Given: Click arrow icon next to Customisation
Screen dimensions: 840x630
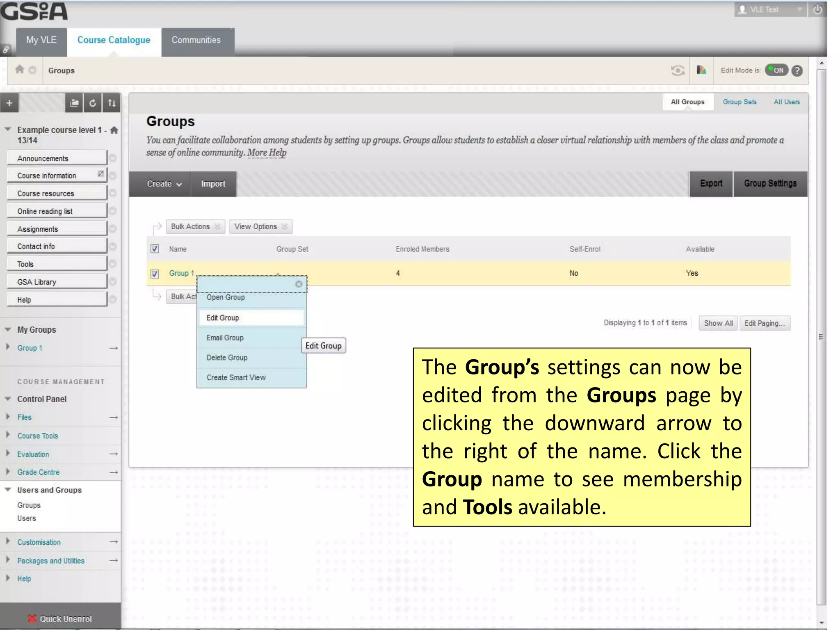Looking at the screenshot, I should pos(114,542).
